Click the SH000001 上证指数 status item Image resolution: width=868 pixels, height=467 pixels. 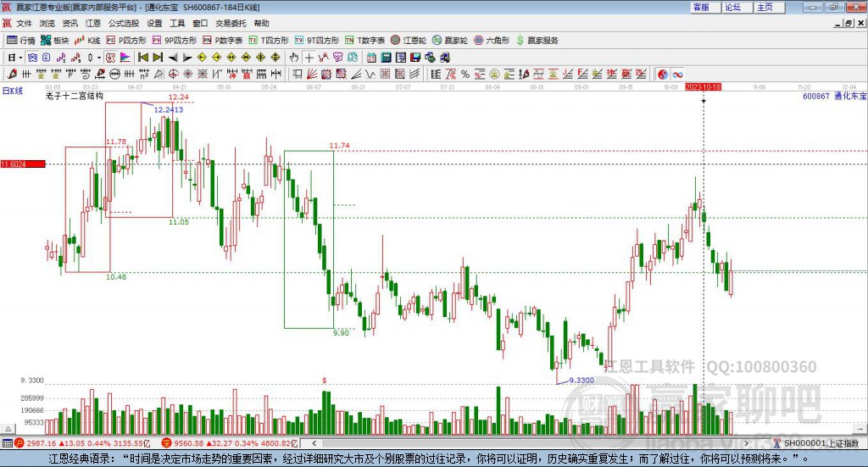point(816,443)
